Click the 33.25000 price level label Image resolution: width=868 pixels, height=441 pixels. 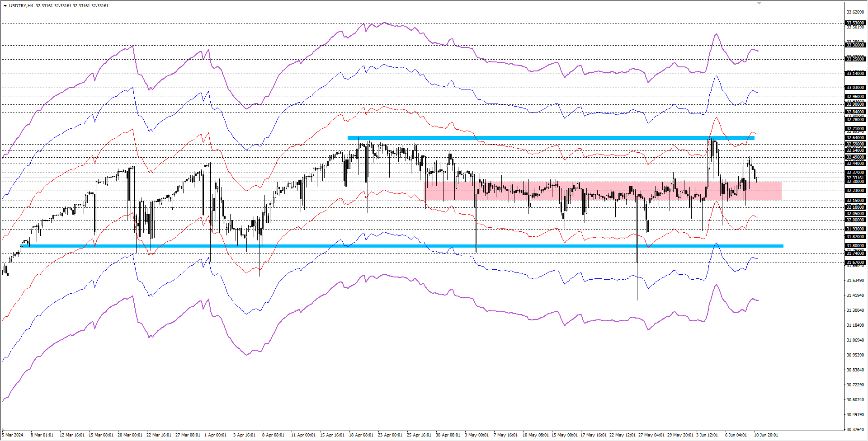point(855,59)
